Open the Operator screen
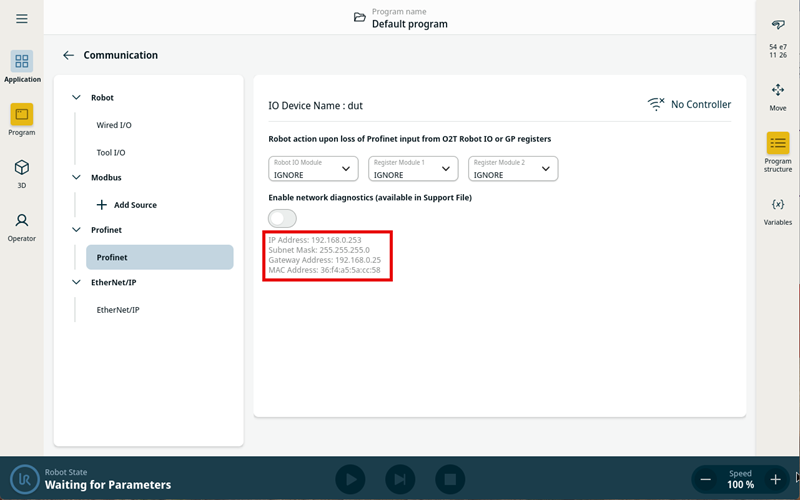This screenshot has height=500, width=800. tap(22, 226)
